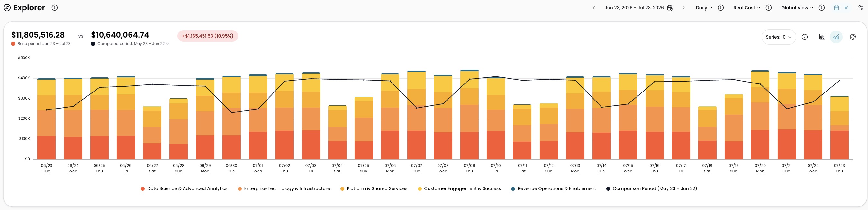
Task: Click the date range Jun 23 - Jul 23, 2026
Action: tap(634, 8)
